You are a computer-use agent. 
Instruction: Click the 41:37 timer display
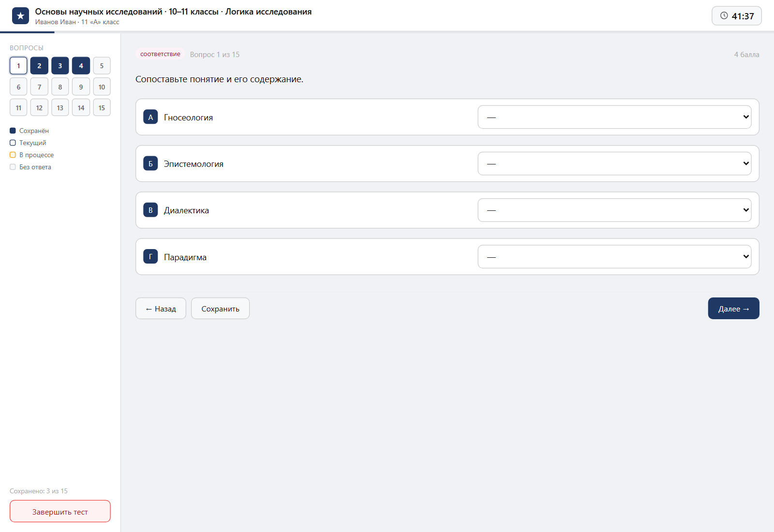pyautogui.click(x=737, y=16)
